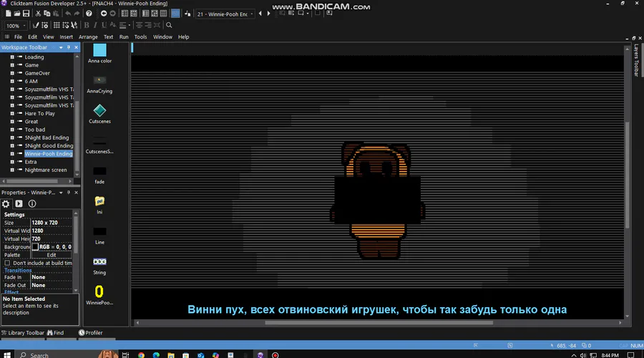Go to next frame arrow
This screenshot has width=644, height=358.
[268, 14]
